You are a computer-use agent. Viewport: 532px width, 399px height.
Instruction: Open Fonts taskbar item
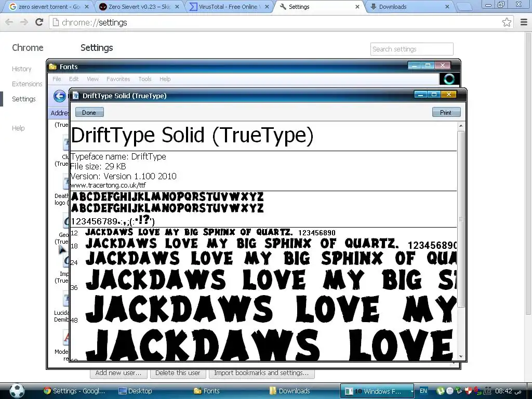click(207, 391)
